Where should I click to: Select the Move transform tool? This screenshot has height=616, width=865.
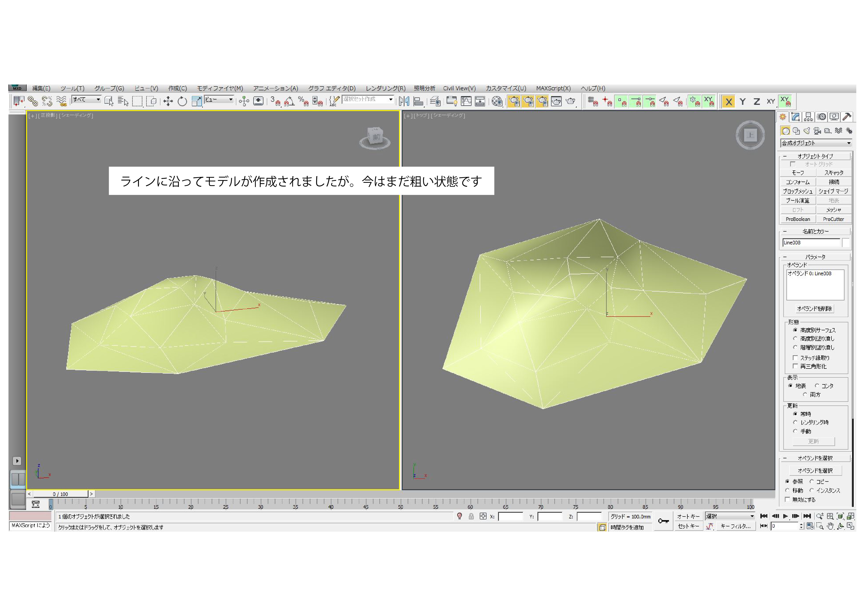point(168,101)
